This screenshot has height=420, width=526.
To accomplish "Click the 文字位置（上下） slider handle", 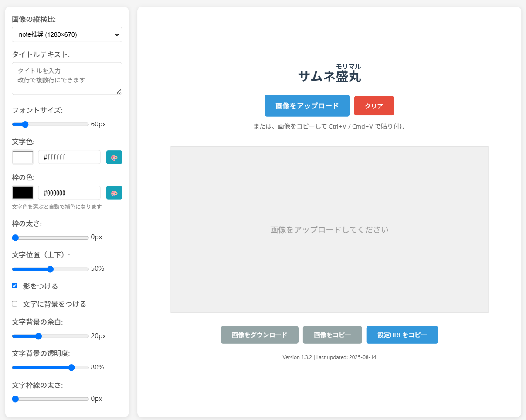I will point(50,269).
